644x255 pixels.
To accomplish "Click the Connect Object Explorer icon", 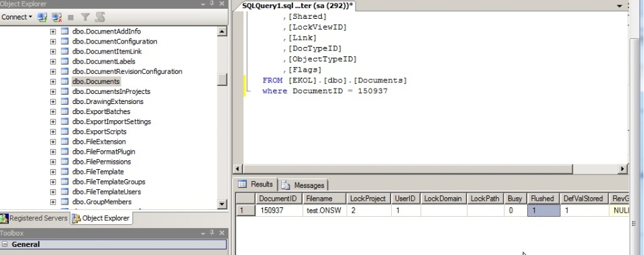I will click(x=42, y=17).
